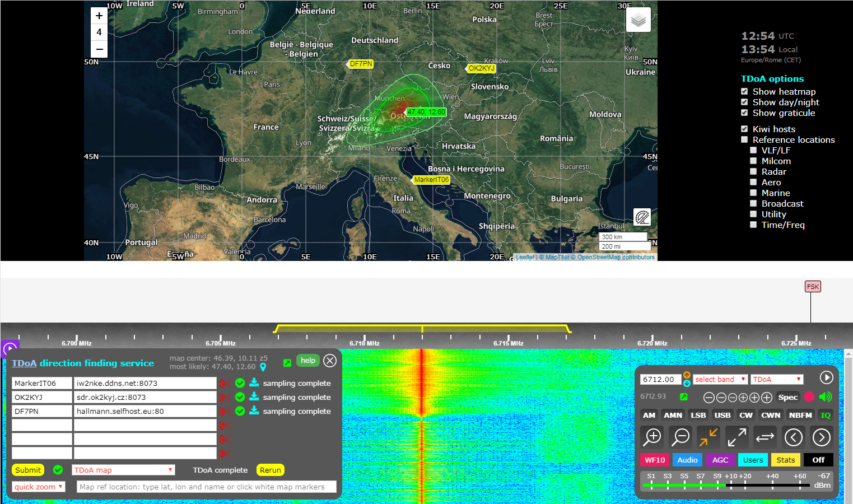This screenshot has width=853, height=504.
Task: Toggle Show graticule checkbox
Action: pyautogui.click(x=744, y=113)
